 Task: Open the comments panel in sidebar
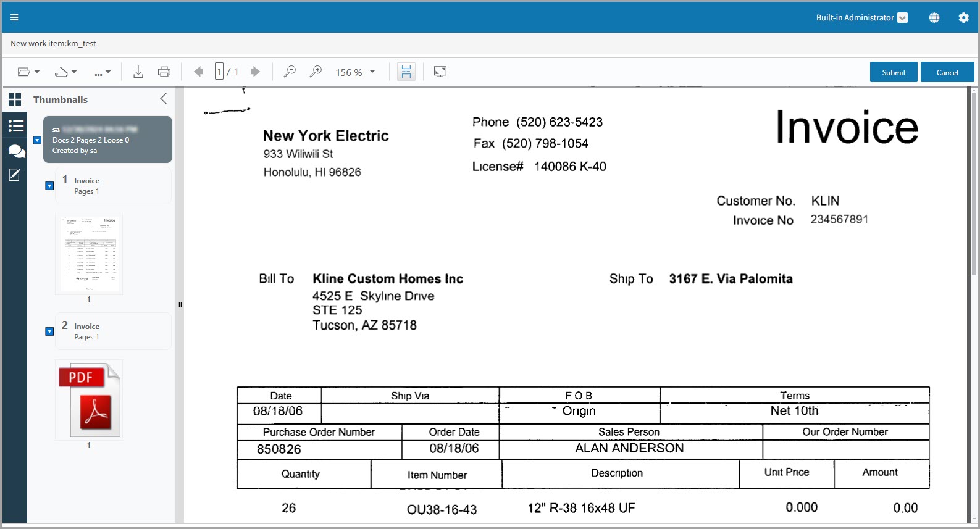[15, 151]
